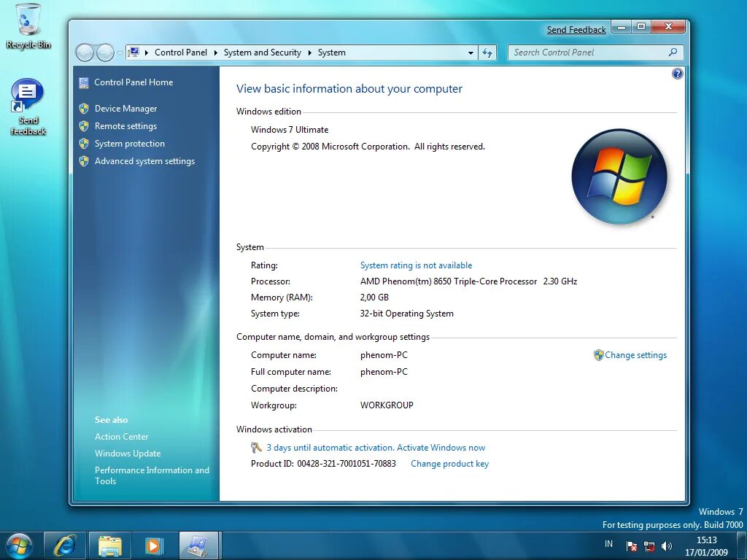Viewport: 747px width, 560px height.
Task: Click the shield icon beside Remote settings
Action: [x=84, y=126]
